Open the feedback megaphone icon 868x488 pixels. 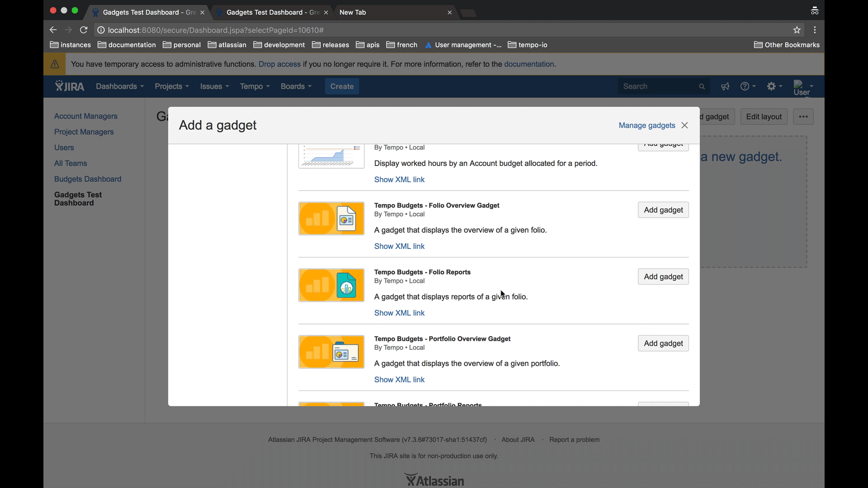pos(725,86)
